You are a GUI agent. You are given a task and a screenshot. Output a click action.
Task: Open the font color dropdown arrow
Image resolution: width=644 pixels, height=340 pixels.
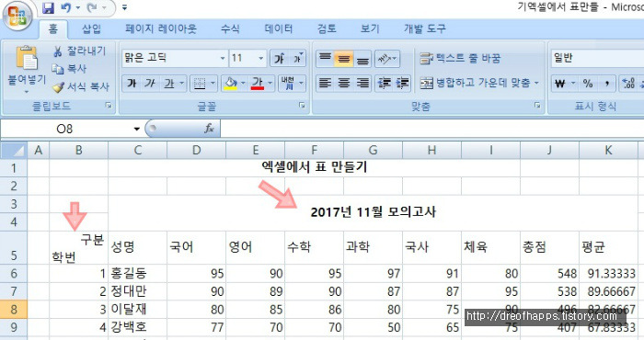(270, 84)
